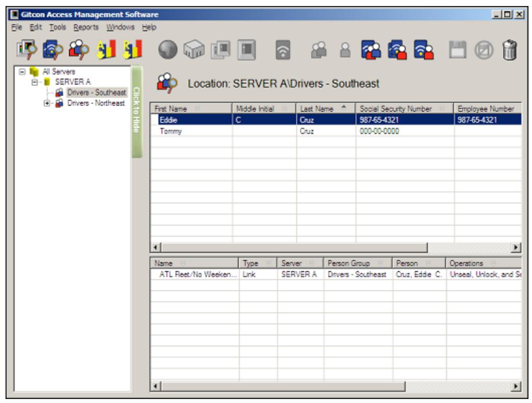Click the Server column header
This screenshot has width=532, height=403.
pos(300,263)
